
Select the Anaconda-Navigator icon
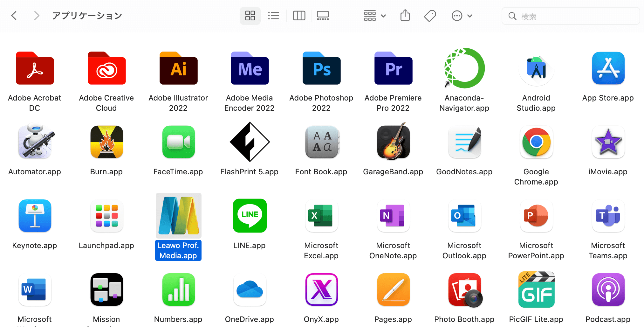pos(464,68)
